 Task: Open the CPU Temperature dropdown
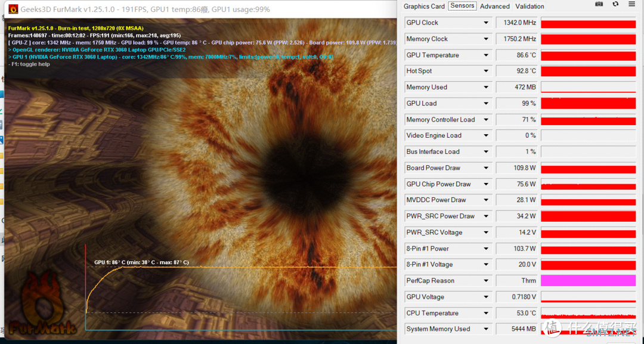pyautogui.click(x=486, y=313)
